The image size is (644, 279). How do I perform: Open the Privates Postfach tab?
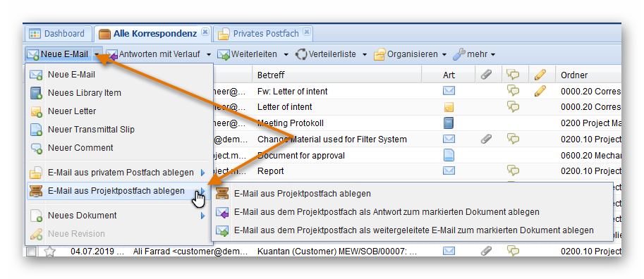263,34
